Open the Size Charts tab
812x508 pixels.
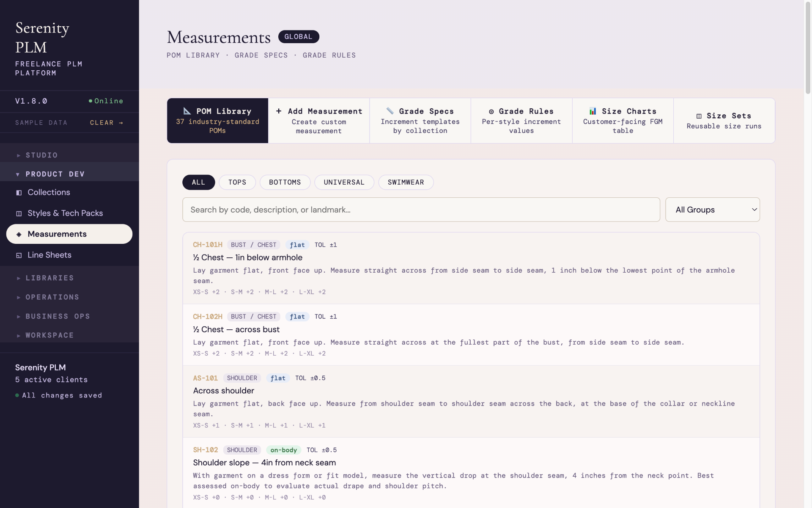coord(623,121)
